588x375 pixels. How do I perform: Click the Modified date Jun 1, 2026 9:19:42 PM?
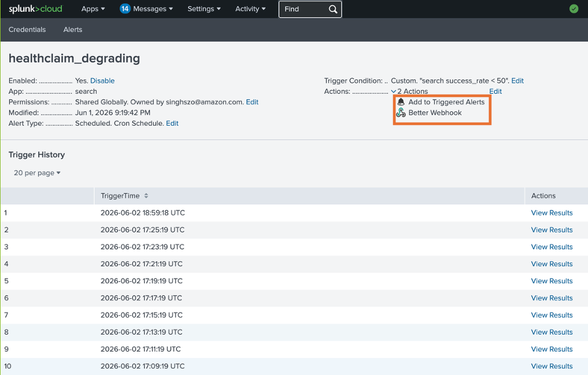(113, 113)
